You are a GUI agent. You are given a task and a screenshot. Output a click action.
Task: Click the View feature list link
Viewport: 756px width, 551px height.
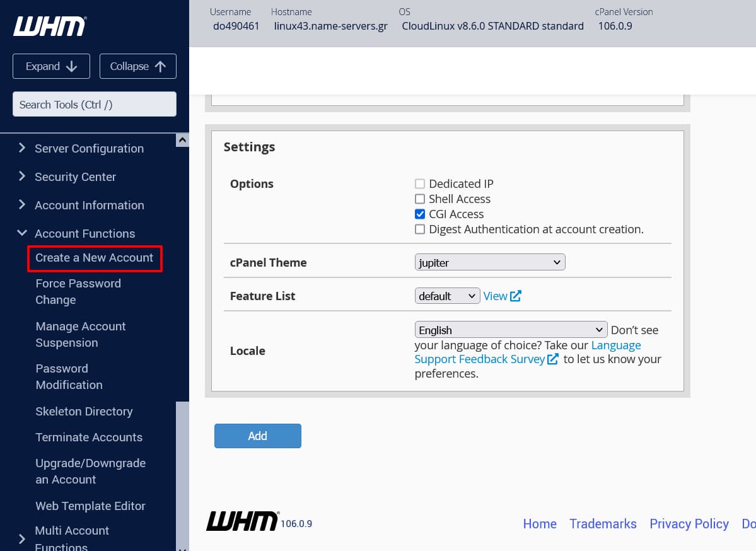tap(495, 296)
